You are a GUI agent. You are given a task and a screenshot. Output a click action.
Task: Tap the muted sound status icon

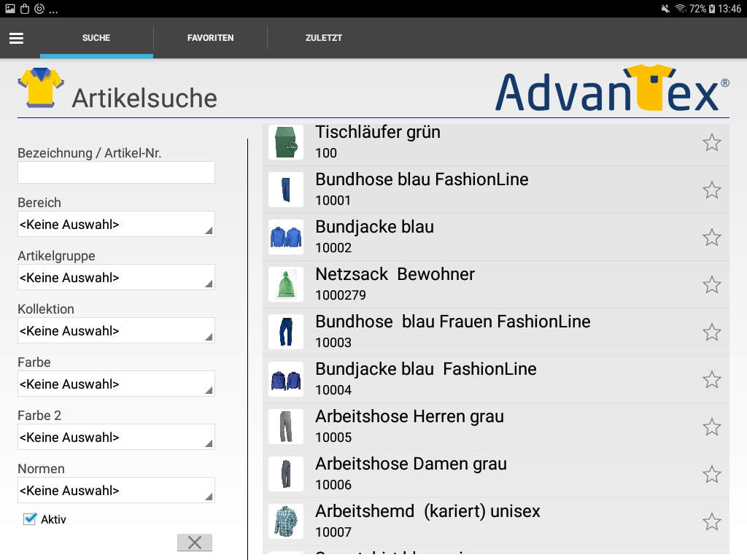pyautogui.click(x=665, y=9)
